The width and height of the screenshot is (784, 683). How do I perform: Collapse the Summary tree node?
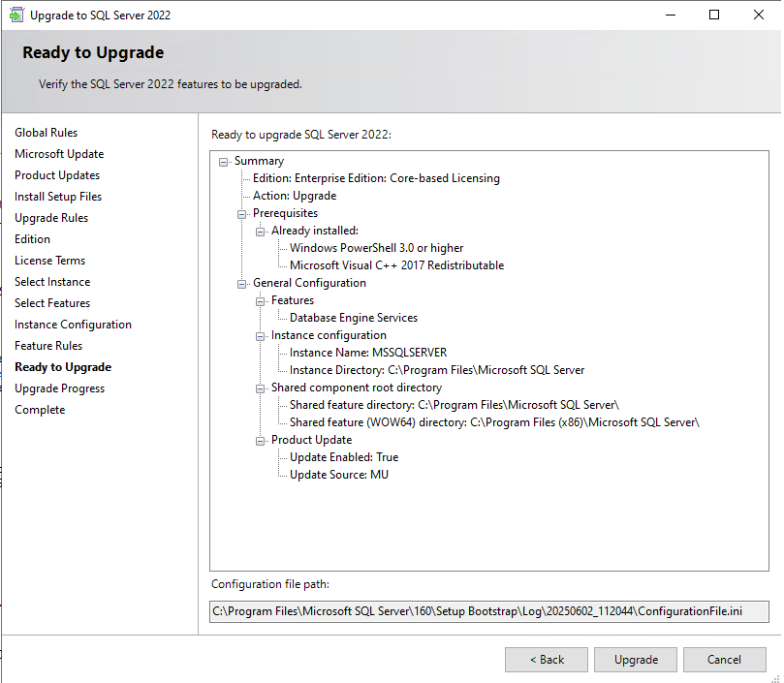coord(224,162)
